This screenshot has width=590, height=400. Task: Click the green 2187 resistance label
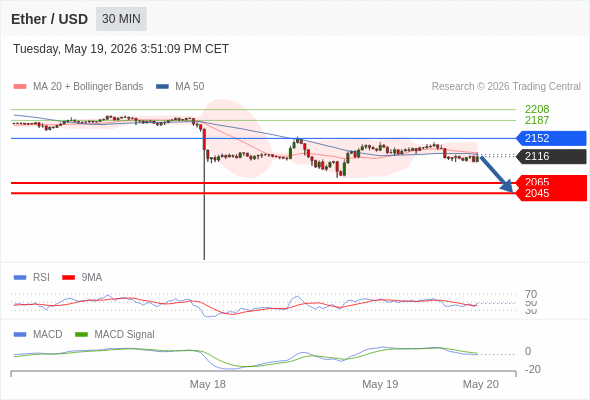point(537,120)
